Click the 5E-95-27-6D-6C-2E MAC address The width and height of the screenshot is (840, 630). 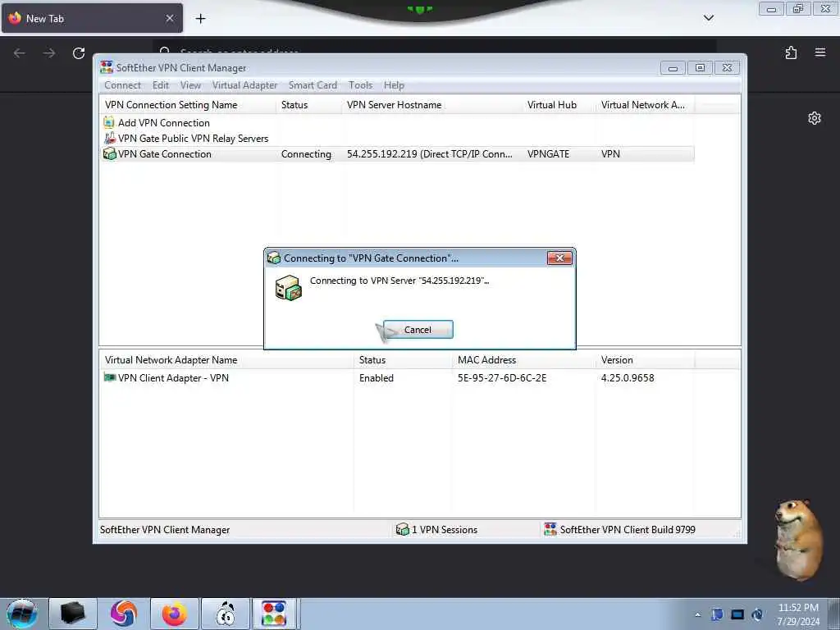[502, 378]
